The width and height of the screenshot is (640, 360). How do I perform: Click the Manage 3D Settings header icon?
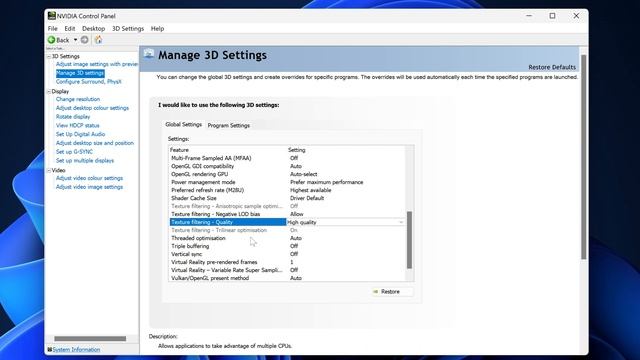click(x=149, y=54)
